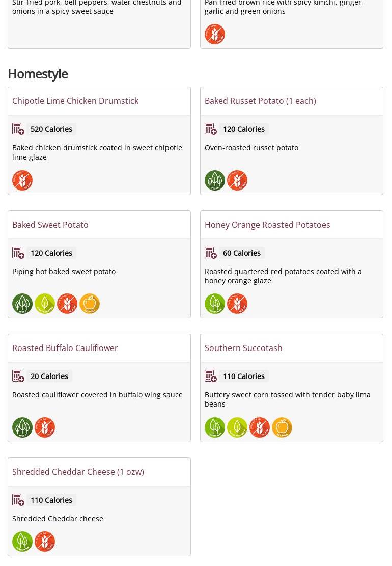This screenshot has width=392, height=566.
Task: Open Shredded Cheddar Cheese (1 ozw) details
Action: [x=78, y=472]
